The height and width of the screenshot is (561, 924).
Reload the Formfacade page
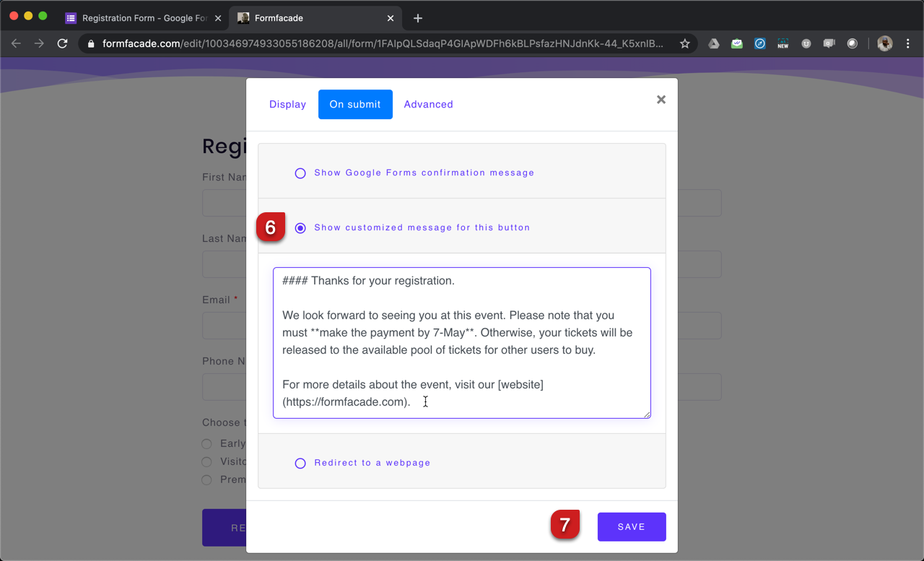pyautogui.click(x=62, y=44)
